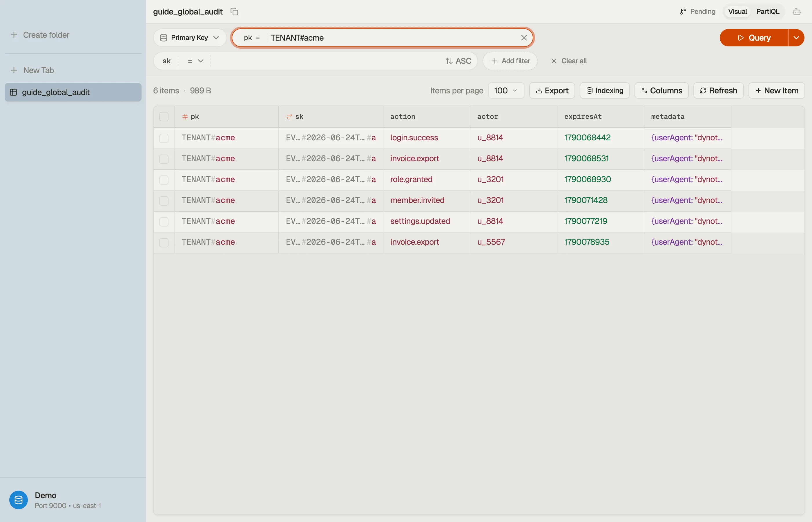The image size is (812, 522).
Task: Select guide_global_audit tab in sidebar
Action: [73, 92]
